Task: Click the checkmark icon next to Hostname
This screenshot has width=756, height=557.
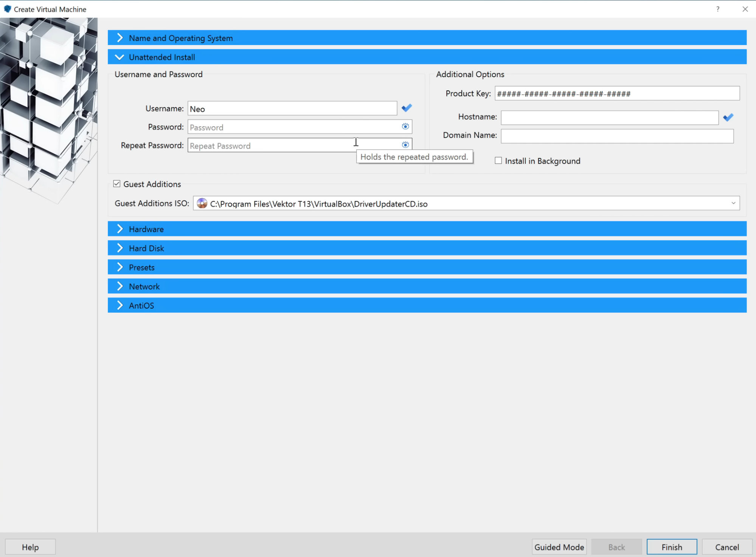Action: pyautogui.click(x=728, y=118)
